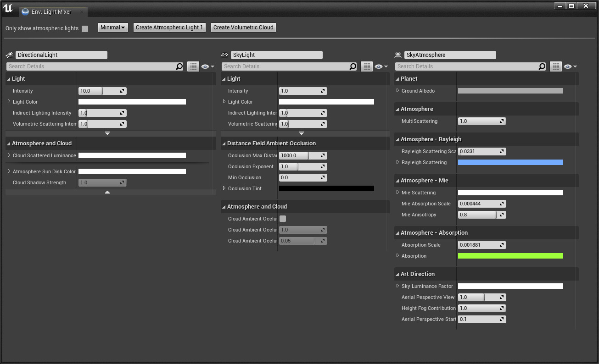Click the Unreal Engine logo icon

point(8,8)
